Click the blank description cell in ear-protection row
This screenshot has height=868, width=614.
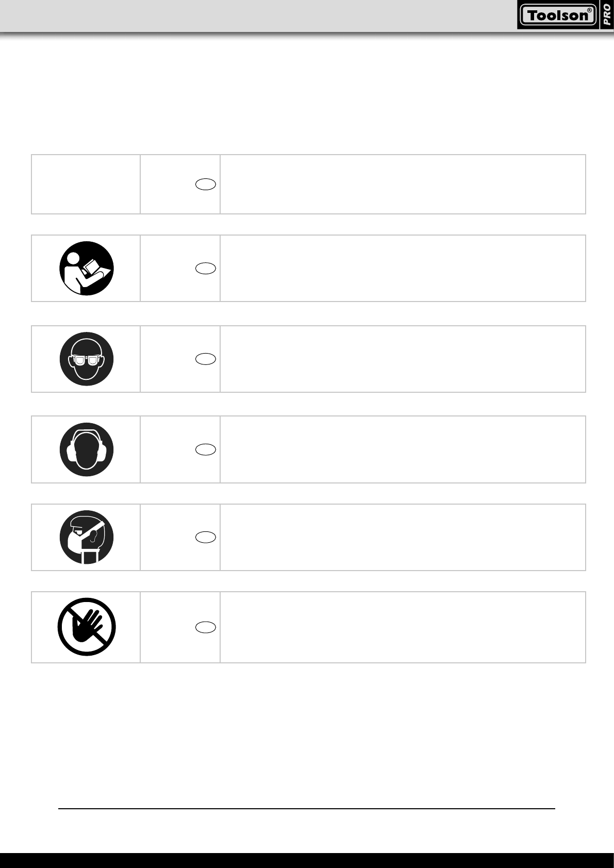(403, 449)
